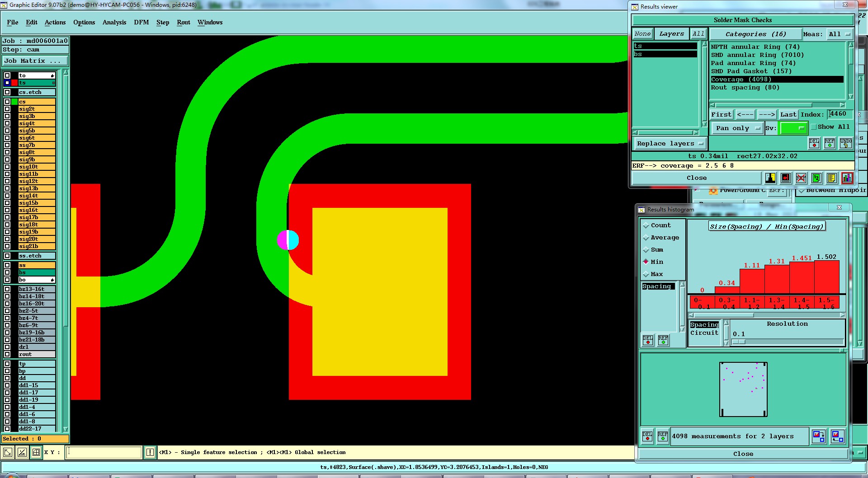Click the black-yellow silhouette icon beside Close
This screenshot has width=868, height=478.
[770, 178]
